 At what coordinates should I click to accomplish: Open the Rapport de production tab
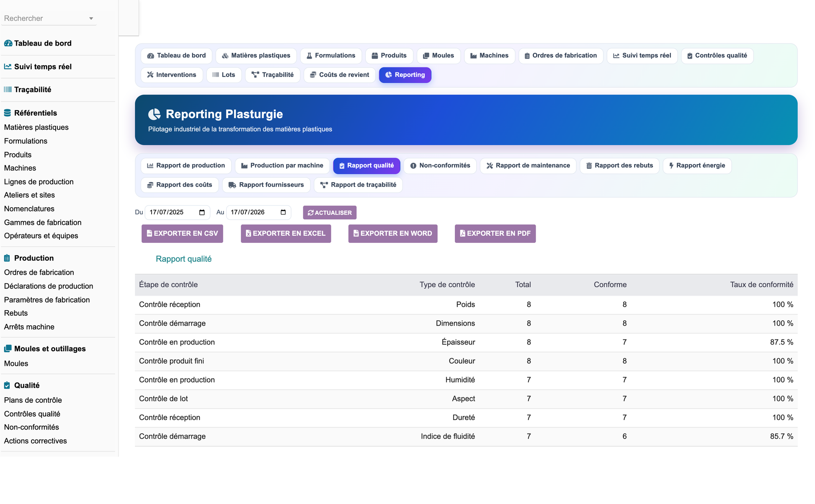click(186, 166)
